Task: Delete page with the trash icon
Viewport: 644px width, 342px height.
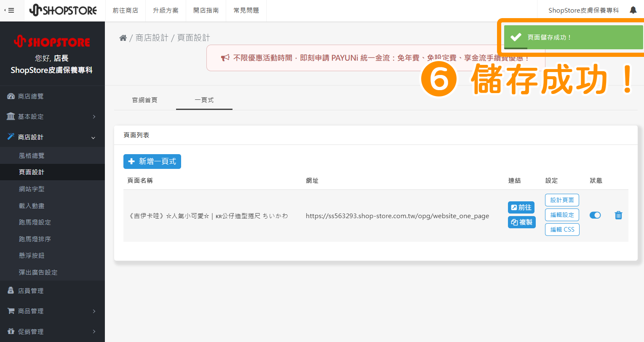Action: [x=618, y=215]
